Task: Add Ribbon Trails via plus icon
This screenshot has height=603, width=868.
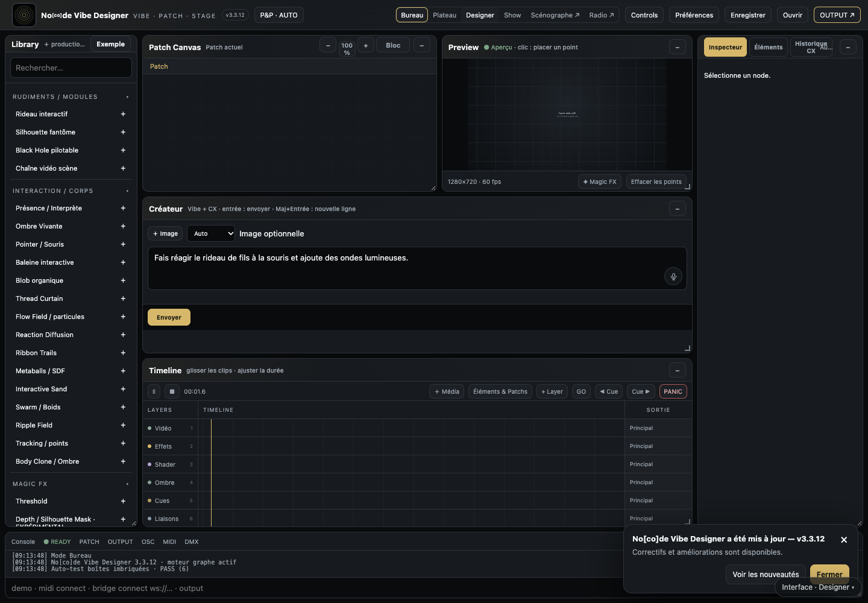Action: 123,353
